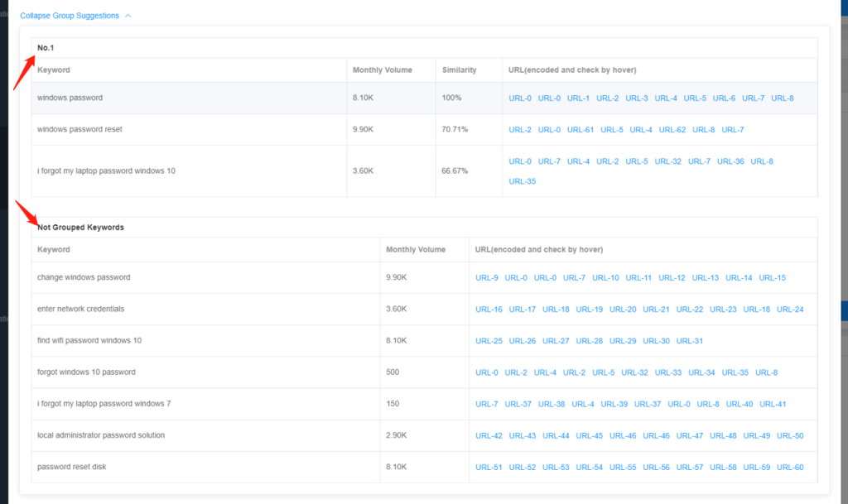Open the URL-62 link
This screenshot has height=504, width=848.
point(672,130)
